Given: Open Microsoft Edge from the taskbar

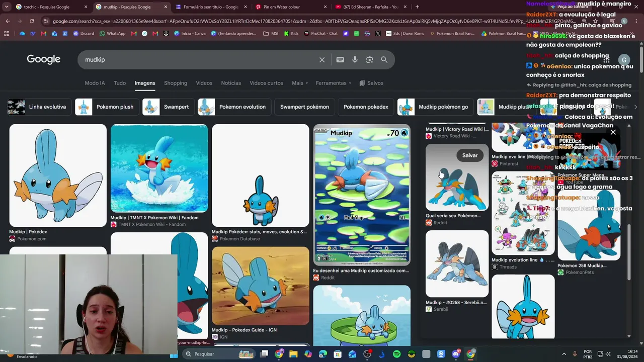Looking at the screenshot, I should [x=323, y=354].
